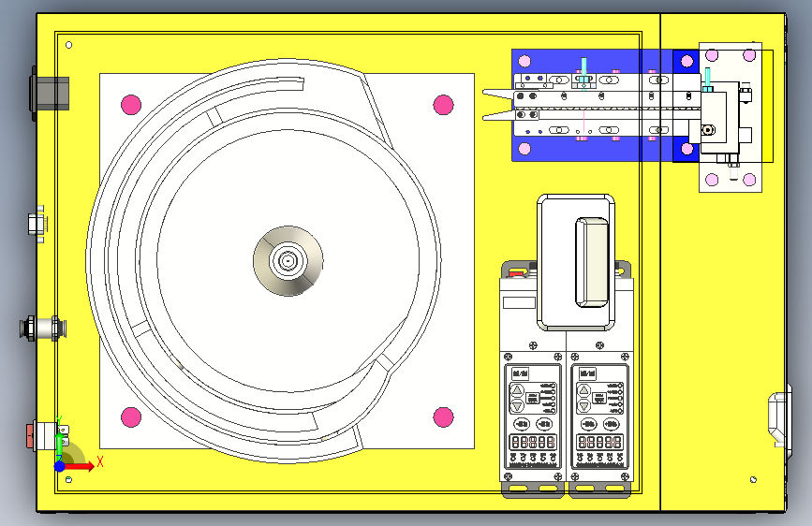Select the metallic center hub of the bowl feeder
Screen dimensions: 812x526
click(x=288, y=261)
